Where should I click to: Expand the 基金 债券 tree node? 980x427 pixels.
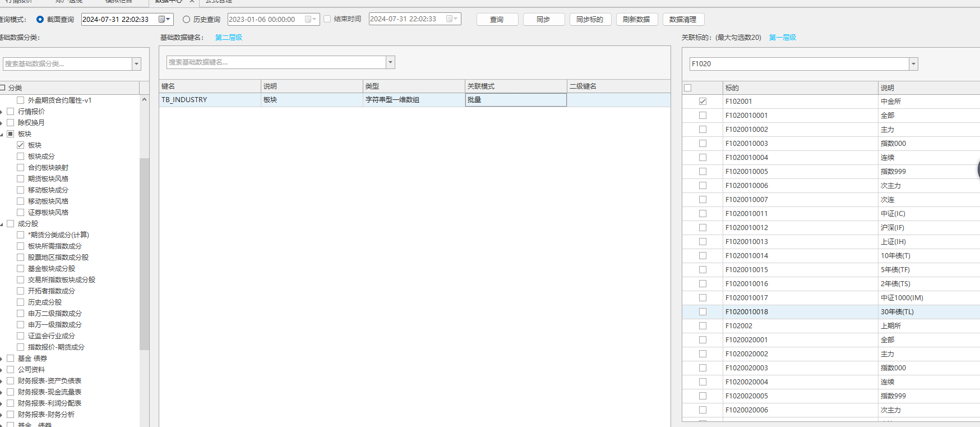tap(2, 359)
